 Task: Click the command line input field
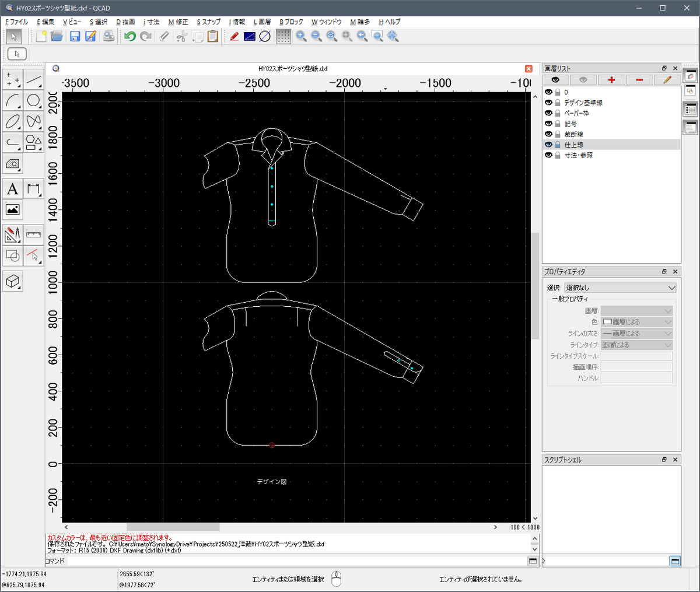pyautogui.click(x=296, y=561)
